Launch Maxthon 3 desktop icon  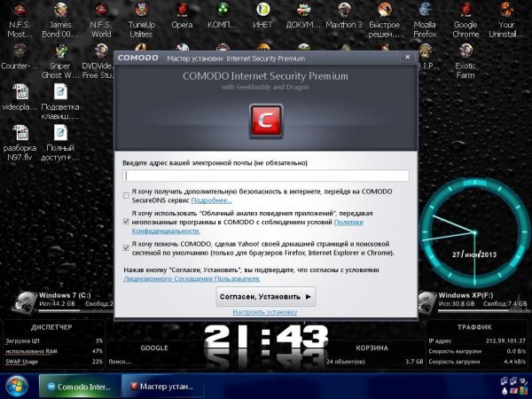click(344, 10)
